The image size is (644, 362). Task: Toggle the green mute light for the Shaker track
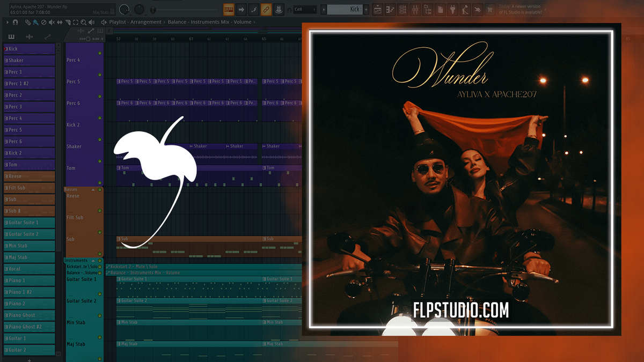(x=100, y=140)
